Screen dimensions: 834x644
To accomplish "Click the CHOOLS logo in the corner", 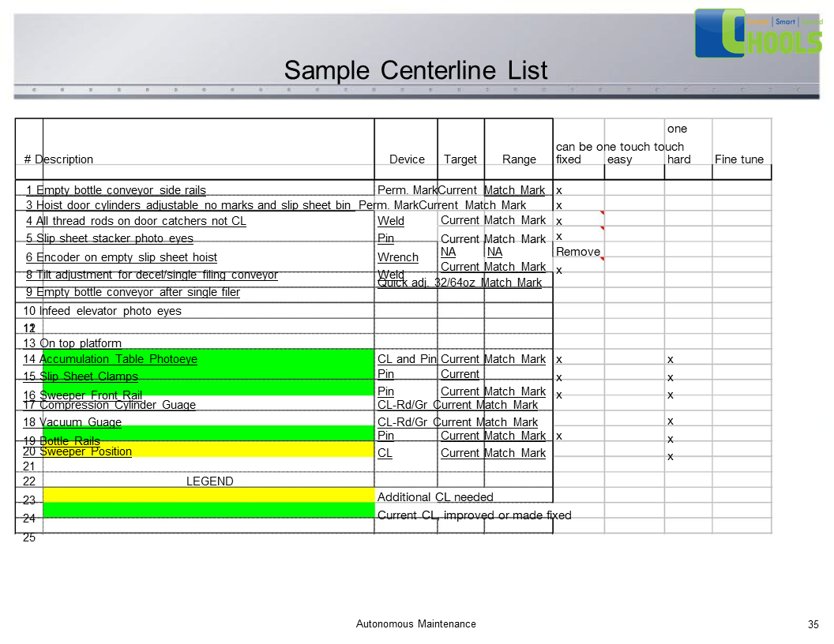I will 758,34.
